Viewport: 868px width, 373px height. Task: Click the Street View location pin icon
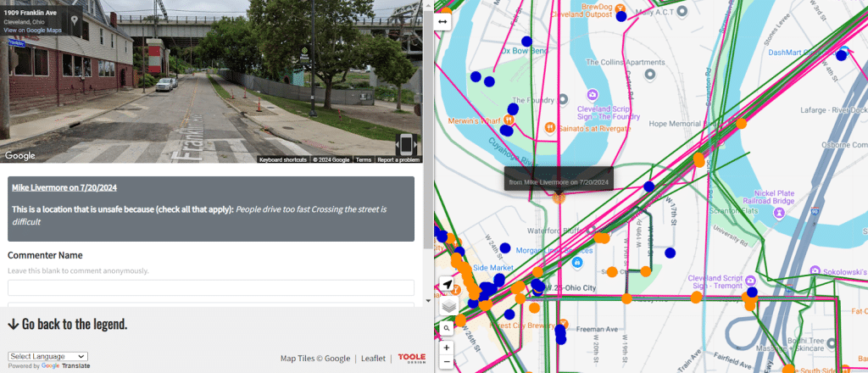[x=75, y=20]
